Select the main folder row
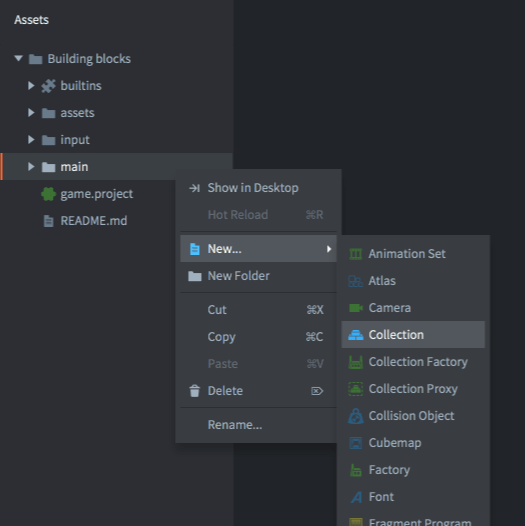525x526 pixels. (x=116, y=167)
